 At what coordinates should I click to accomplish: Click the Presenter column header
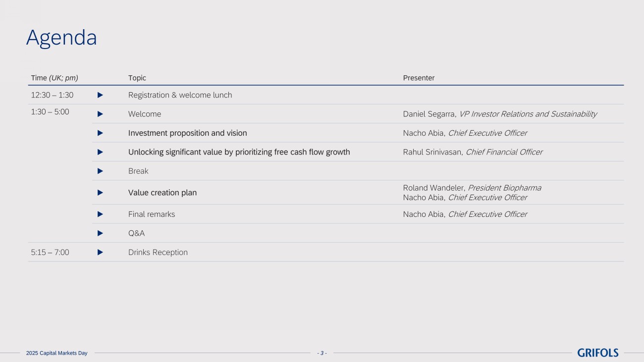pos(419,78)
